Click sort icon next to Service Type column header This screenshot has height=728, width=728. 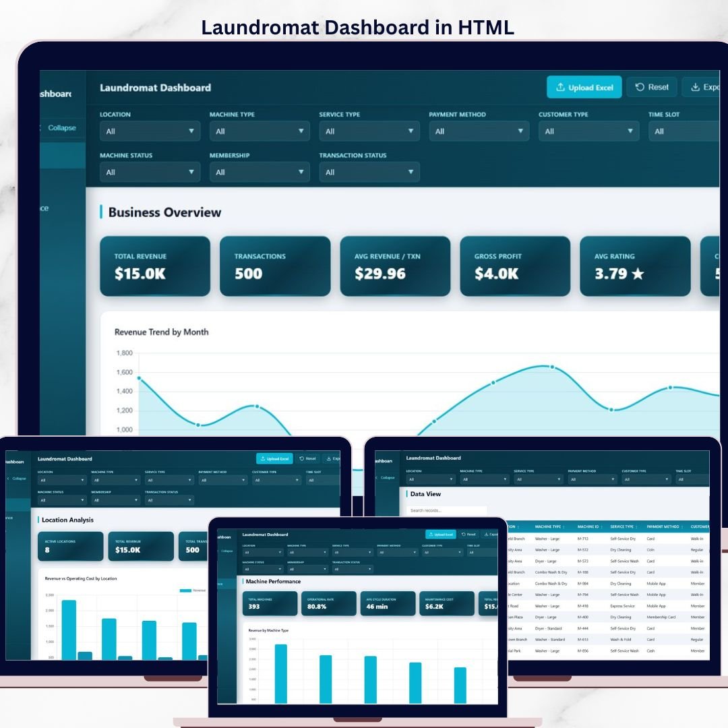click(x=638, y=527)
